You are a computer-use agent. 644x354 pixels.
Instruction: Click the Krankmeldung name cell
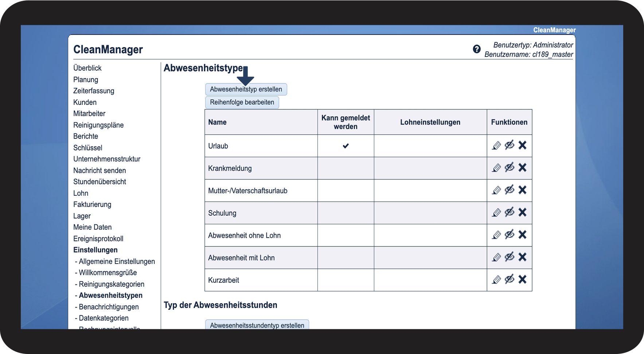coord(261,168)
